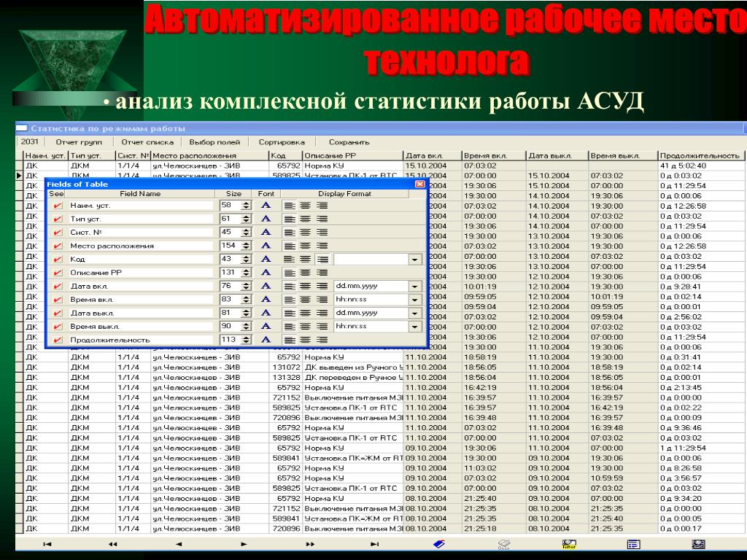Jump to last record in navigator bar

(375, 544)
